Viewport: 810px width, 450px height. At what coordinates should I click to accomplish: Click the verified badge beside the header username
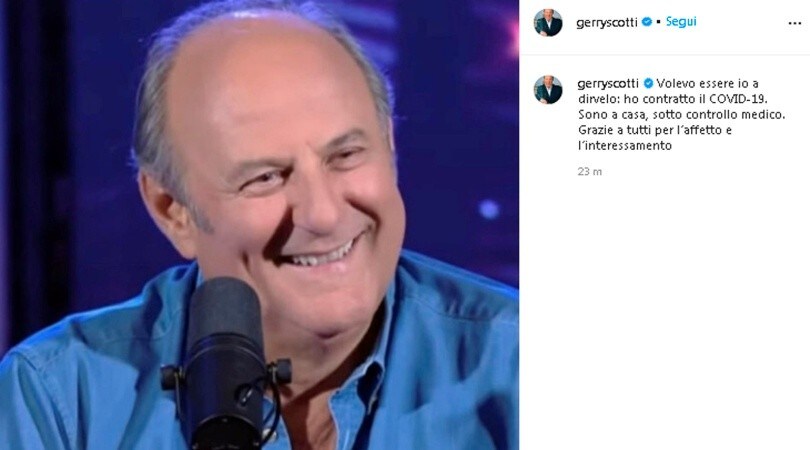pos(647,22)
